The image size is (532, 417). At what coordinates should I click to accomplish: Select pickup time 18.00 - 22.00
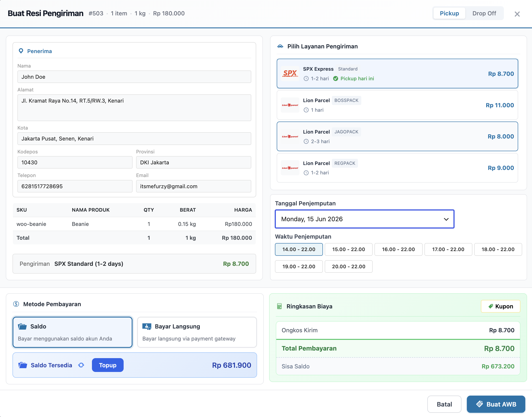pos(498,249)
